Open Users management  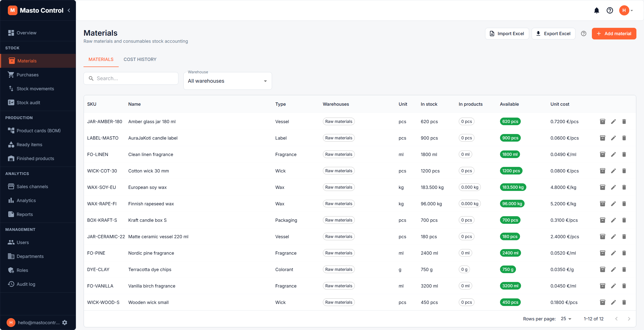pos(38,243)
